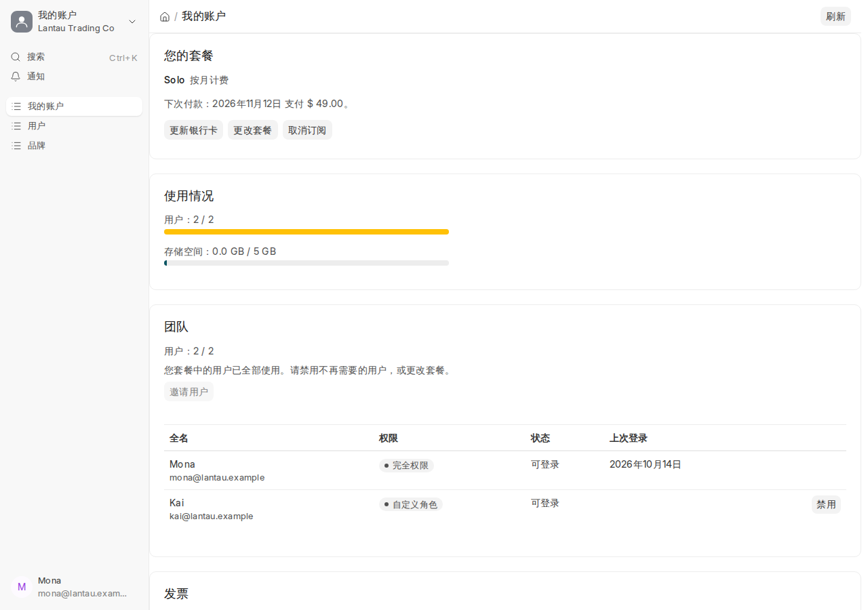The height and width of the screenshot is (610, 868).
Task: Click the 自定义角色 badge
Action: 411,504
